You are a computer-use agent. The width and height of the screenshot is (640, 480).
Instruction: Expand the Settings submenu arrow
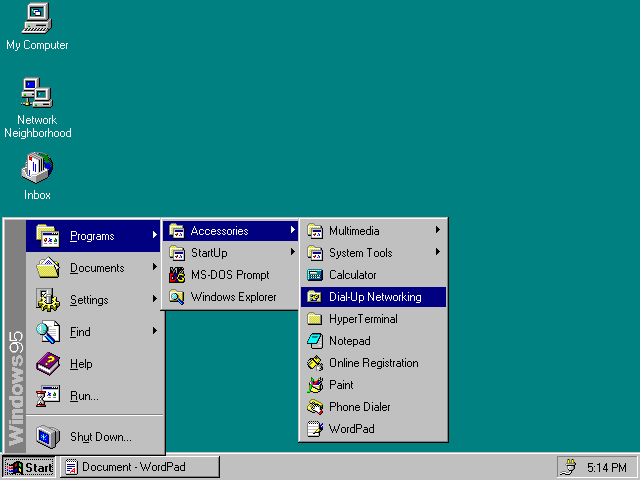(x=155, y=299)
